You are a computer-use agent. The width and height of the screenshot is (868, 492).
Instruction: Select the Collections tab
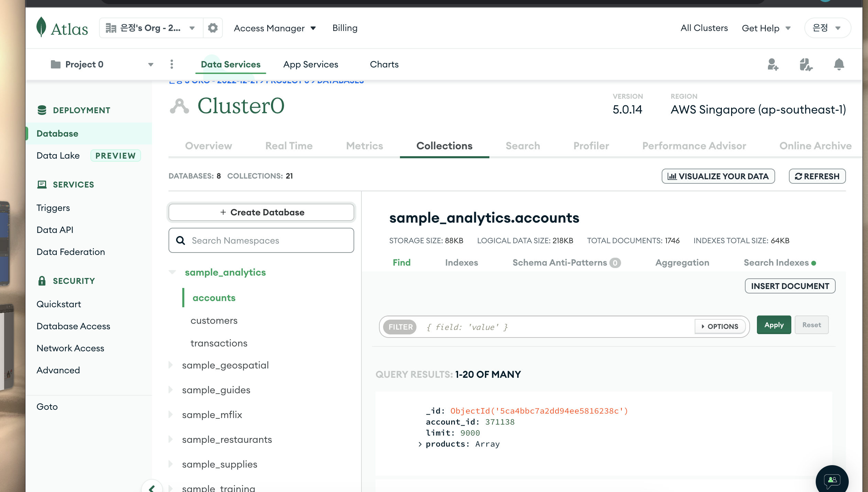tap(444, 146)
